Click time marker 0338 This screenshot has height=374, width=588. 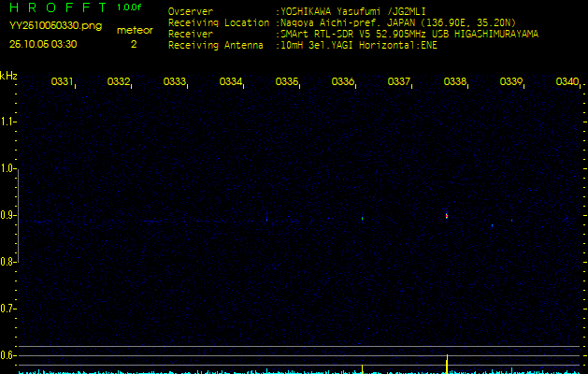click(455, 81)
